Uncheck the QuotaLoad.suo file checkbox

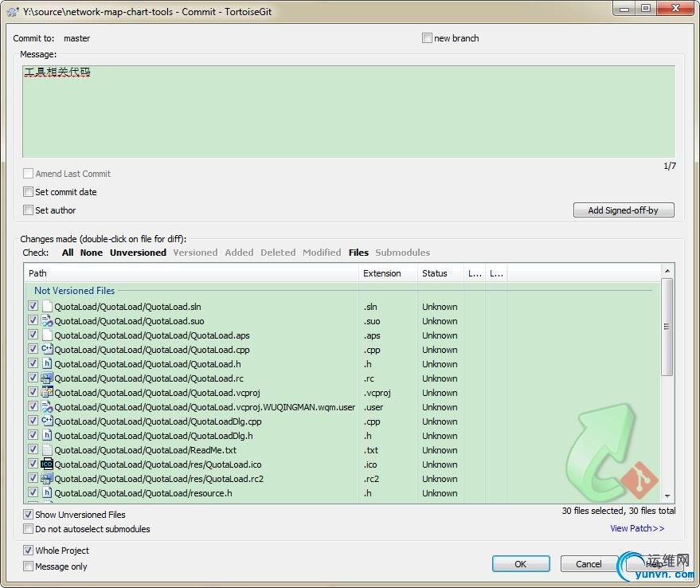(x=33, y=320)
